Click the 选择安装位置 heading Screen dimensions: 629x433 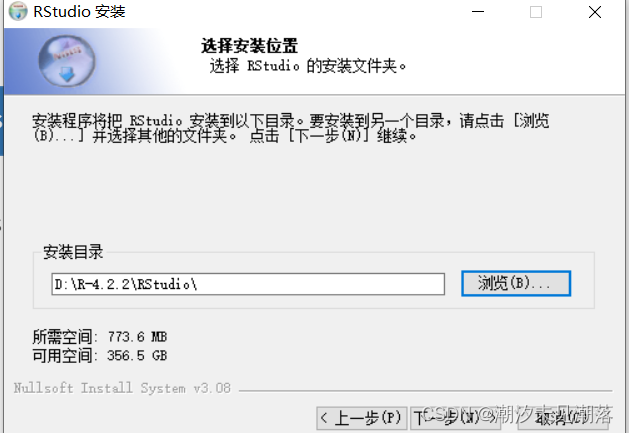tap(249, 46)
